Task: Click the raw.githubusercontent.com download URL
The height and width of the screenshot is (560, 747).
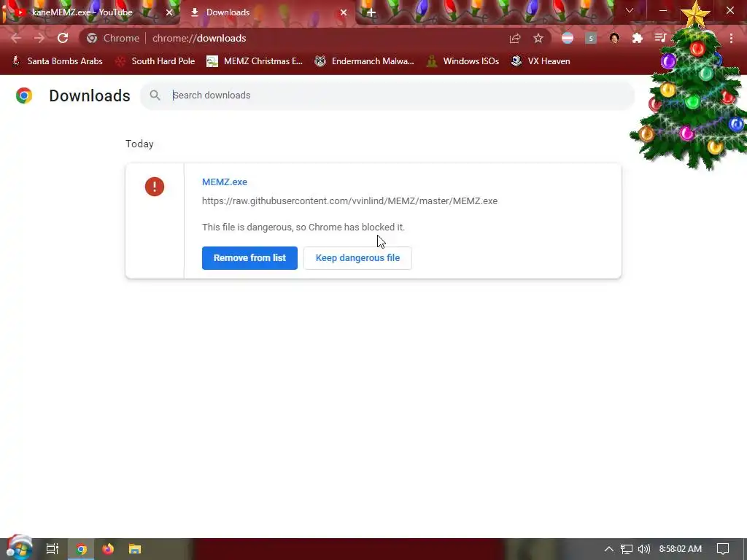Action: (x=349, y=201)
